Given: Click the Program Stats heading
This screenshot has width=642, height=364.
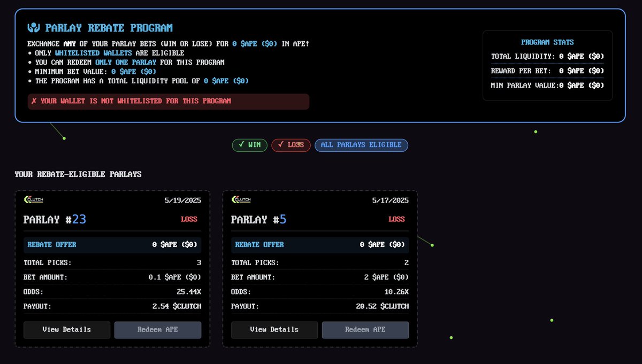Looking at the screenshot, I should (547, 42).
